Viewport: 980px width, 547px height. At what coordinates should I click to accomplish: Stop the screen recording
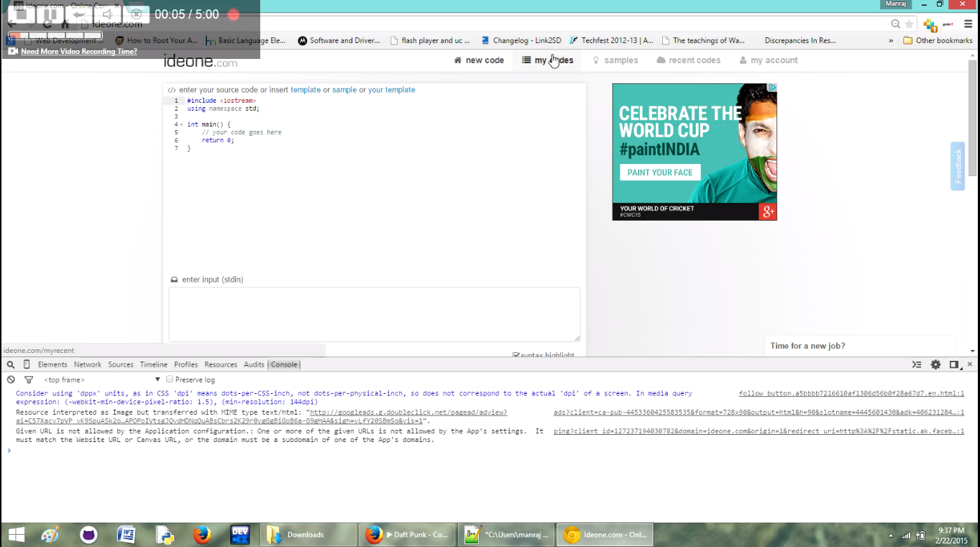[x=21, y=14]
